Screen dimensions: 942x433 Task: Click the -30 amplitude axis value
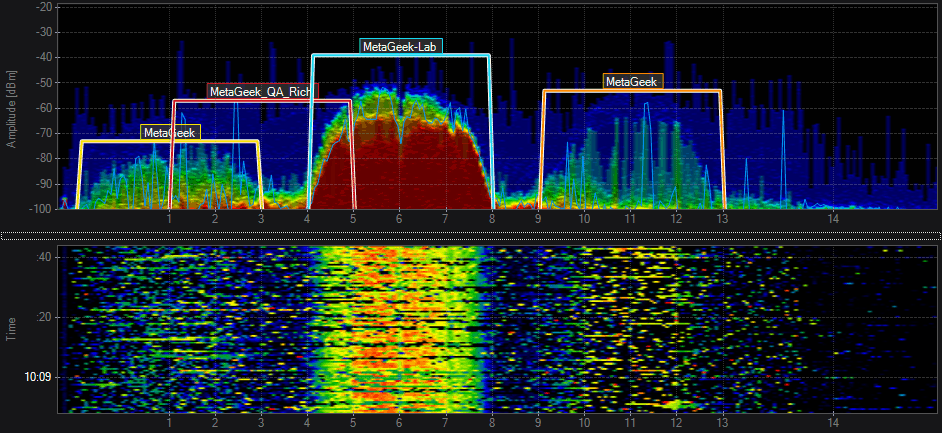pos(44,32)
